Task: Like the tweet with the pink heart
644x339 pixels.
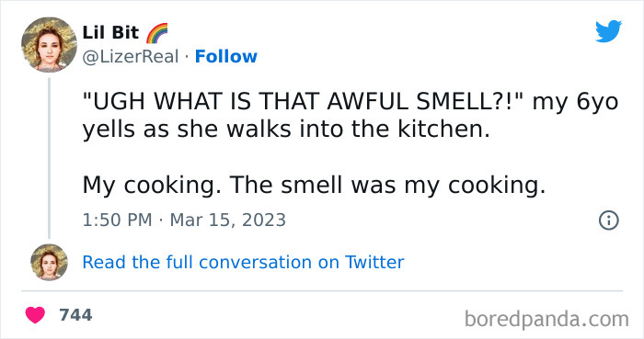Action: pyautogui.click(x=35, y=315)
